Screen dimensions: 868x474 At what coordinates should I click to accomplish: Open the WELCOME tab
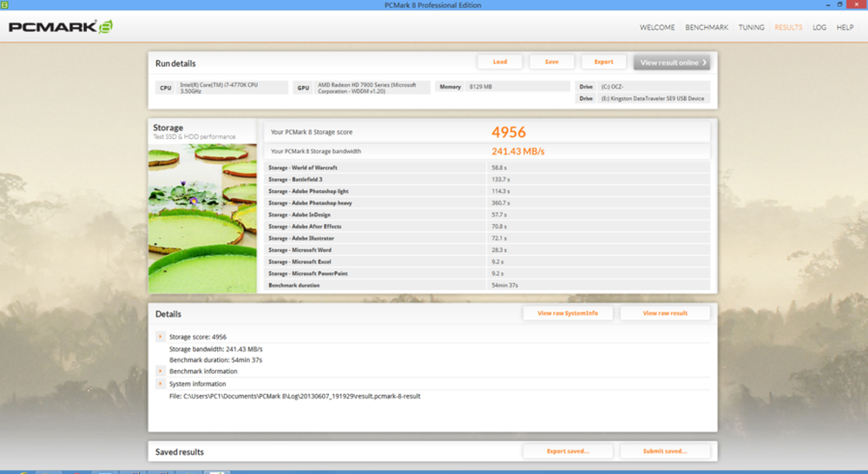(x=657, y=27)
